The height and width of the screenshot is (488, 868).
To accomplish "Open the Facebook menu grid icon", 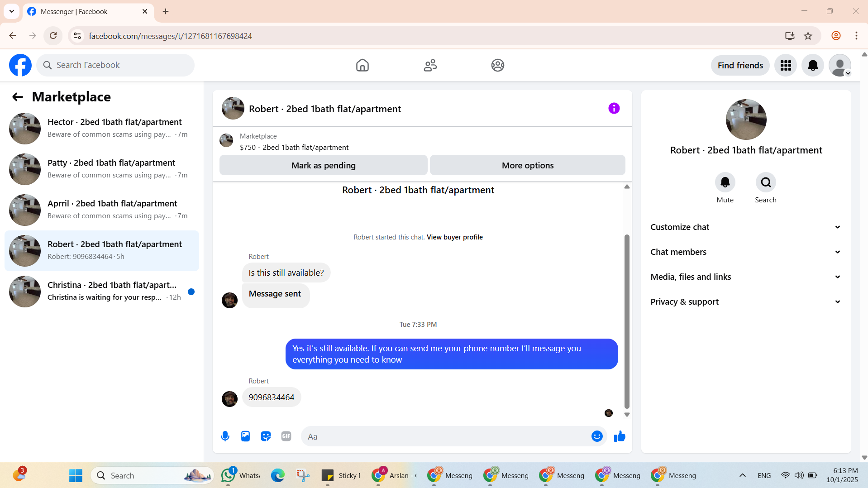I will pyautogui.click(x=786, y=66).
